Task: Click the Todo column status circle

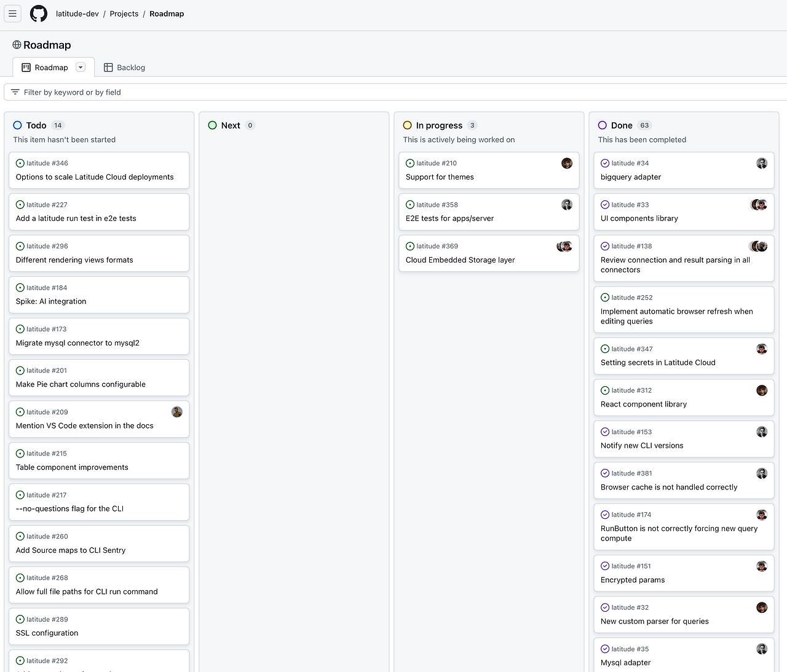Action: pos(17,125)
